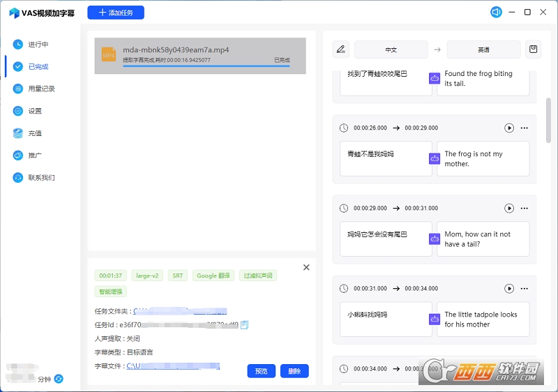Image resolution: width=558 pixels, height=392 pixels.
Task: Click the 联系我们 headset icon
Action: 18,177
